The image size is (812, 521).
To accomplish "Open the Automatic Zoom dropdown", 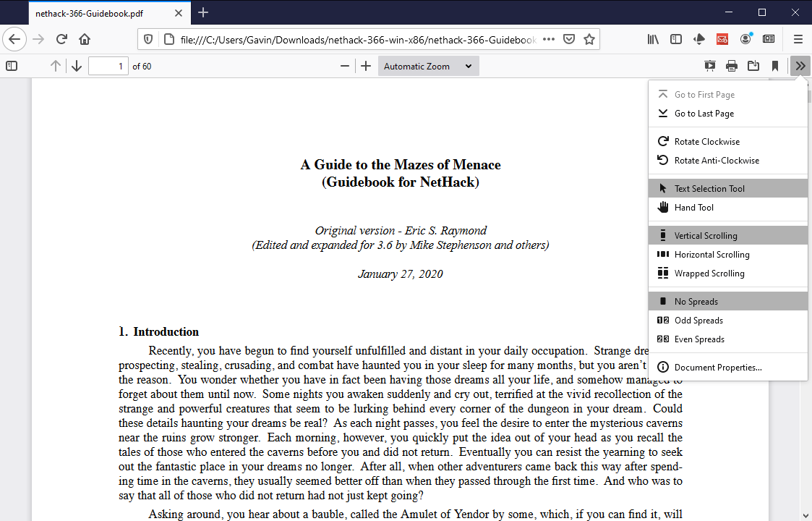I will (427, 66).
